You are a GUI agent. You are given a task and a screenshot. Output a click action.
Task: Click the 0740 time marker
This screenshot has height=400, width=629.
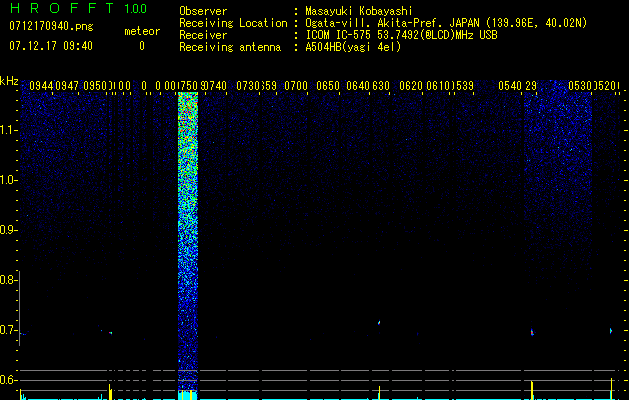click(215, 85)
